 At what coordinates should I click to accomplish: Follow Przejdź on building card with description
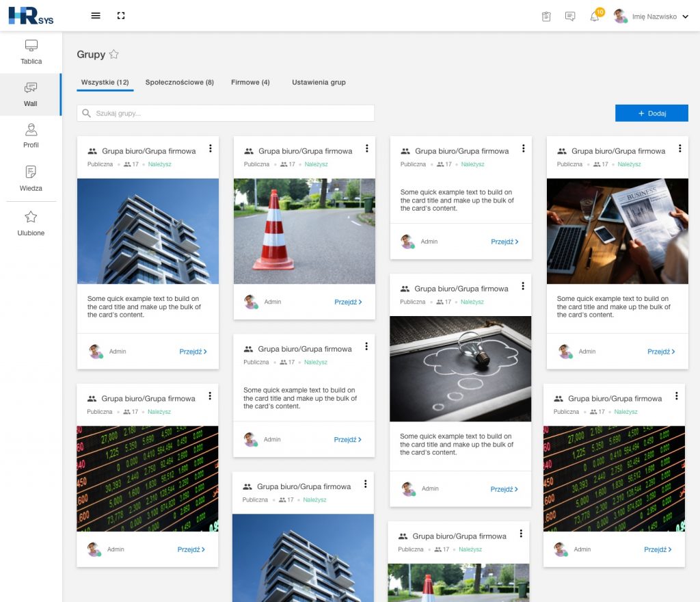coord(193,352)
